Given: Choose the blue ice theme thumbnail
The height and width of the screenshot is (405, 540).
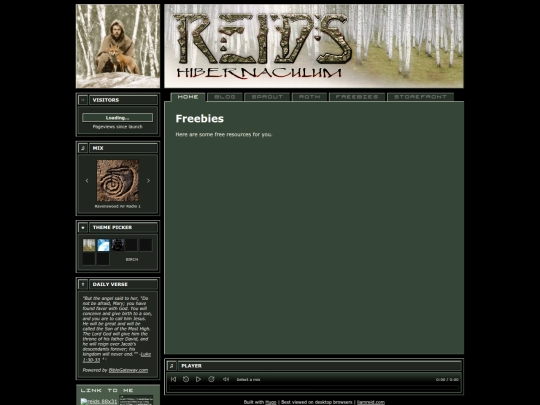Looking at the screenshot, I should [103, 245].
